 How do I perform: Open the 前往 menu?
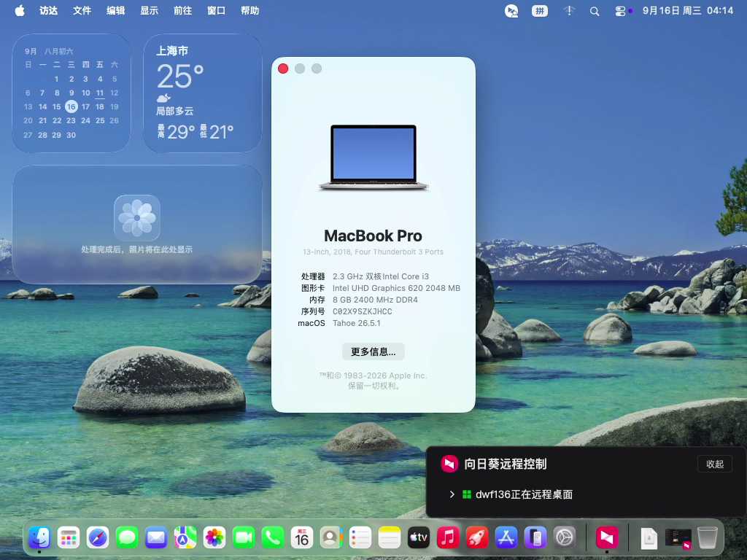point(182,10)
